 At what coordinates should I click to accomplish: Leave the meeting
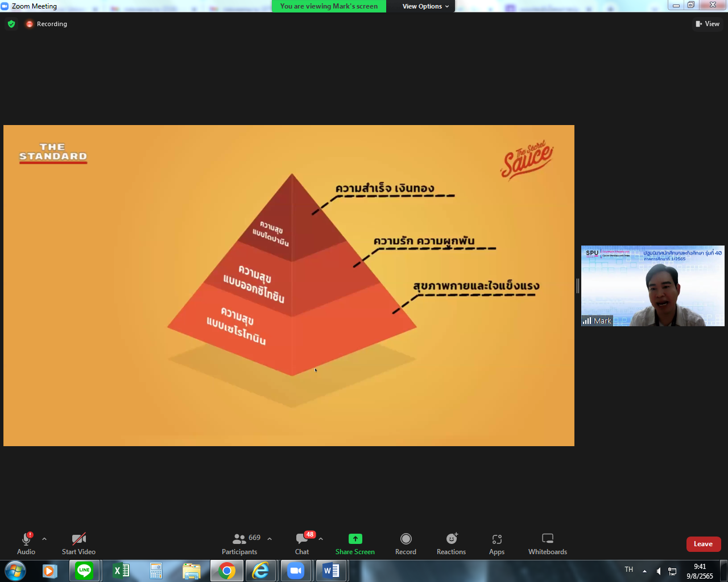tap(703, 544)
